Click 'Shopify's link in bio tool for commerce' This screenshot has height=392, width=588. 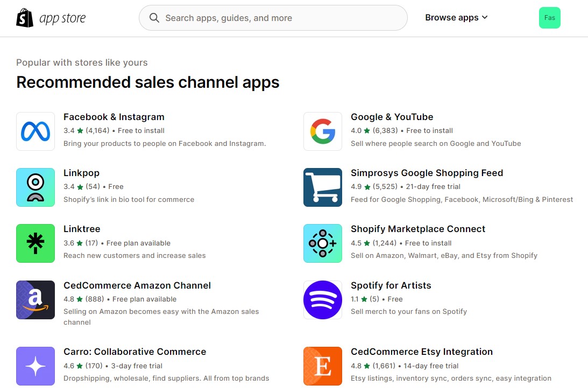129,199
